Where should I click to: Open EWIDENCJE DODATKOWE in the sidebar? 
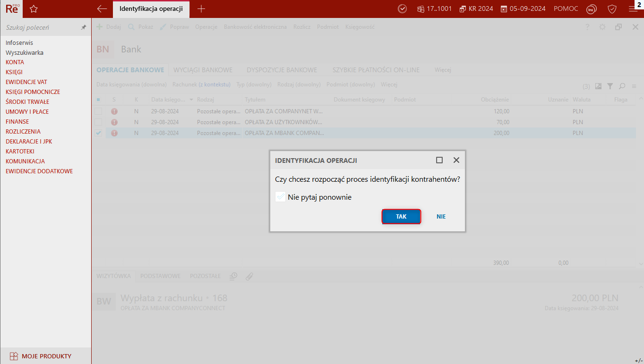[x=39, y=171]
